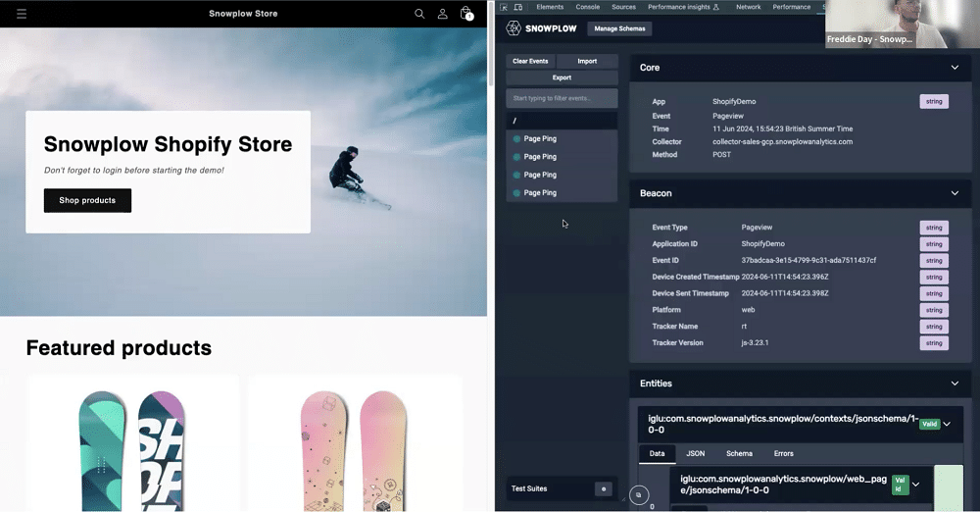The height and width of the screenshot is (512, 980).
Task: Click the Freddie Day webcam video thumbnail
Action: pyautogui.click(x=903, y=25)
